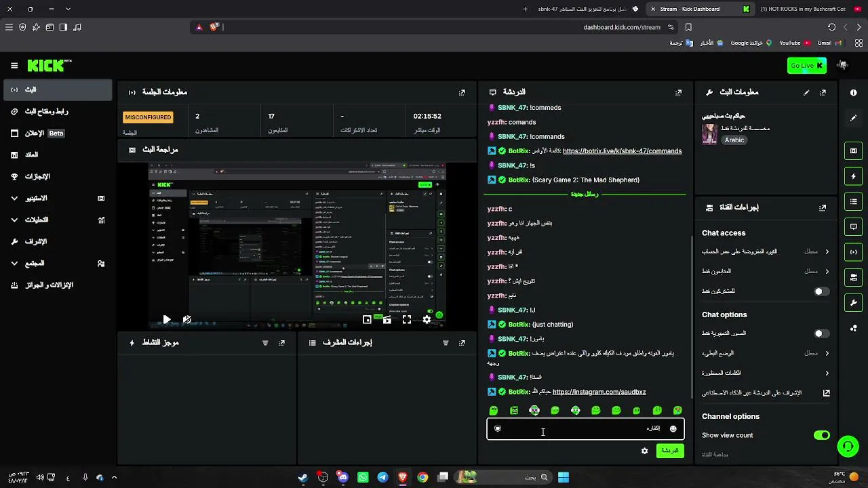Click the chat message input field

[x=585, y=429]
